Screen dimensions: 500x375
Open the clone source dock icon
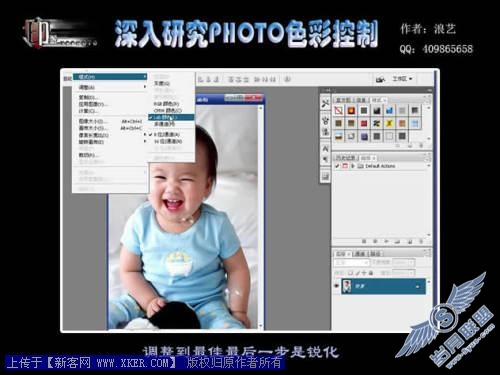point(325,131)
